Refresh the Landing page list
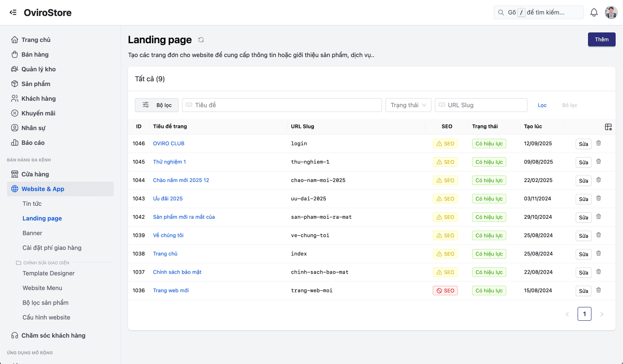The width and height of the screenshot is (623, 364). [x=201, y=39]
